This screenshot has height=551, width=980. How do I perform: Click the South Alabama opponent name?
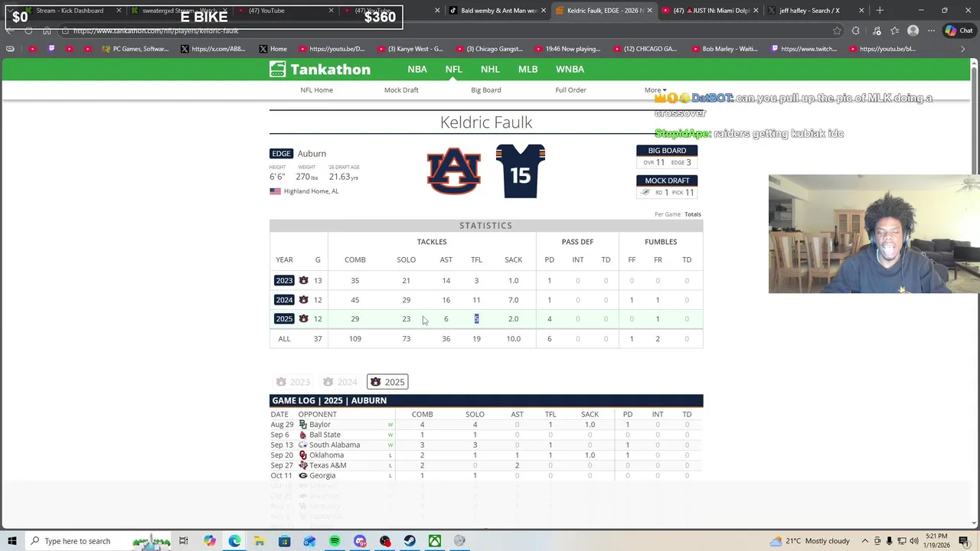(335, 445)
